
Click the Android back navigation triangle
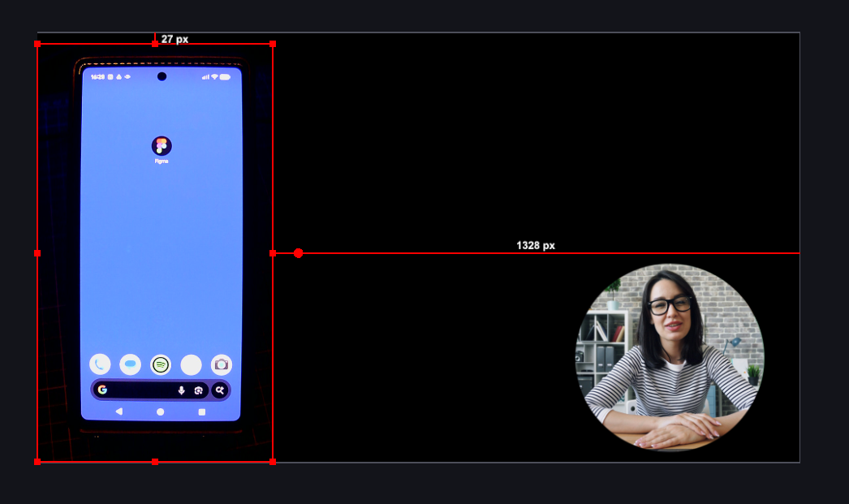(119, 411)
